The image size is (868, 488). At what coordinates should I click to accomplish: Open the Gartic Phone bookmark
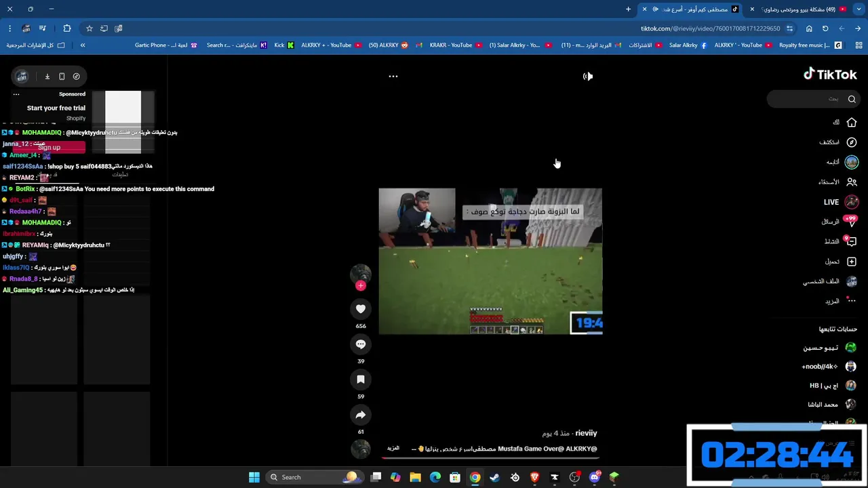[x=166, y=45]
